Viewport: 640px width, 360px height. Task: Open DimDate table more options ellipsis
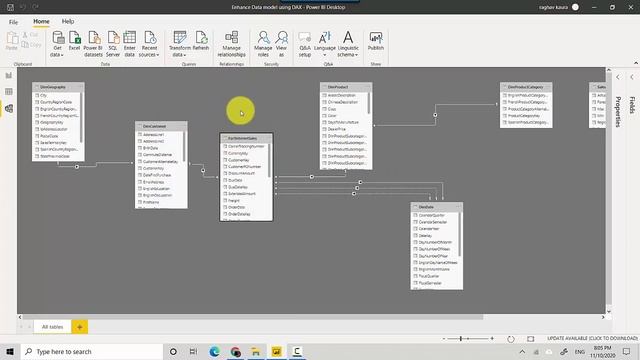pyautogui.click(x=458, y=207)
